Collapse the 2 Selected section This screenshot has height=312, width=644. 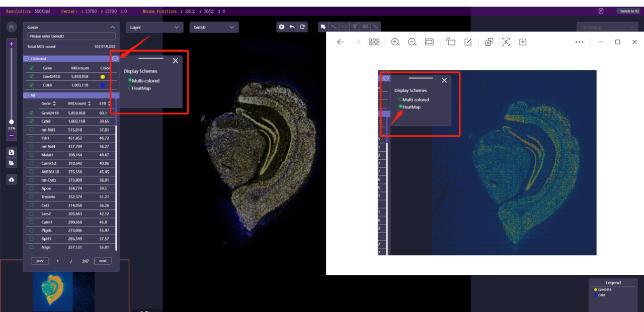[26, 59]
